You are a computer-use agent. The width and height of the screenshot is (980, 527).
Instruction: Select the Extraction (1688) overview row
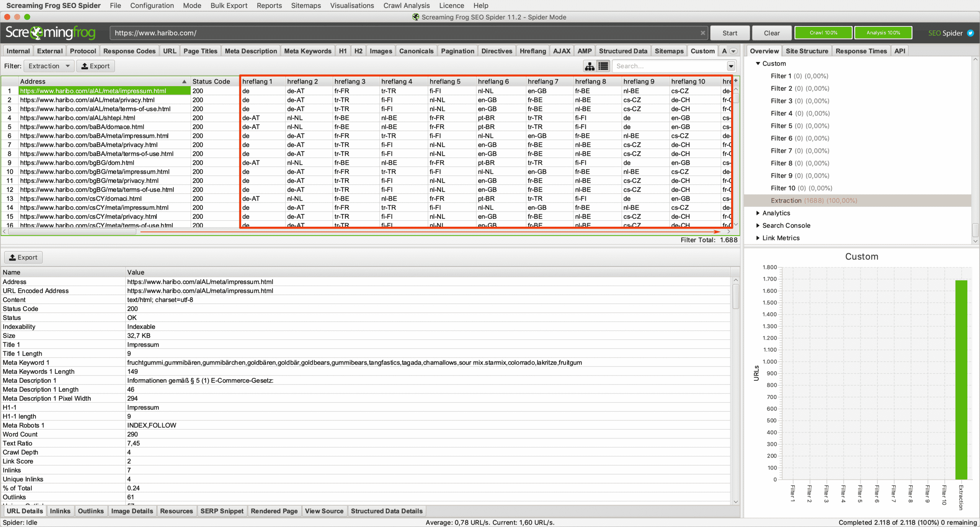(857, 201)
